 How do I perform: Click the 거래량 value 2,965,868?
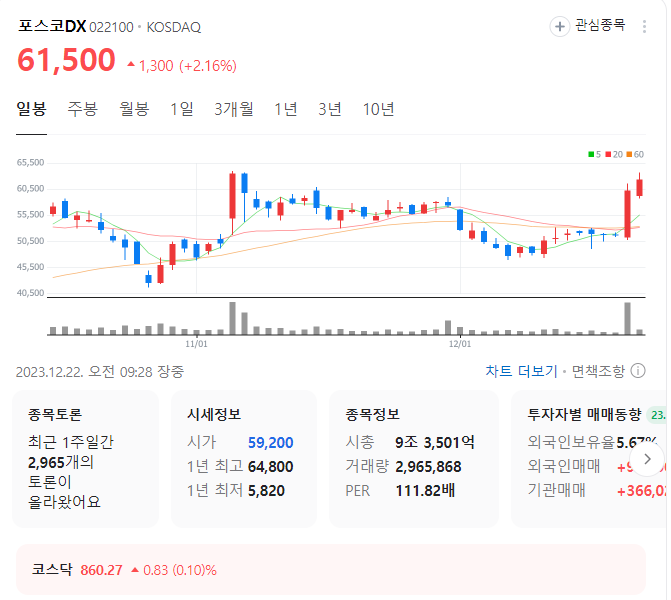(x=428, y=466)
